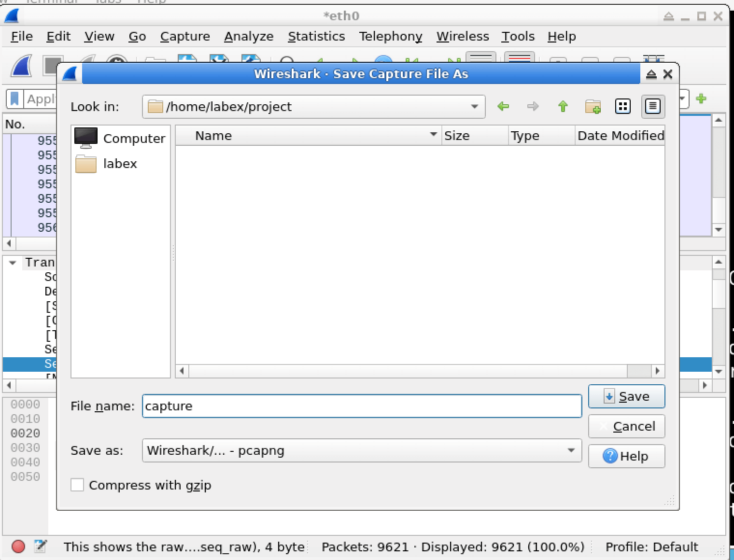
Task: Click the display filter dropdown arrow beside plus
Action: tap(683, 98)
